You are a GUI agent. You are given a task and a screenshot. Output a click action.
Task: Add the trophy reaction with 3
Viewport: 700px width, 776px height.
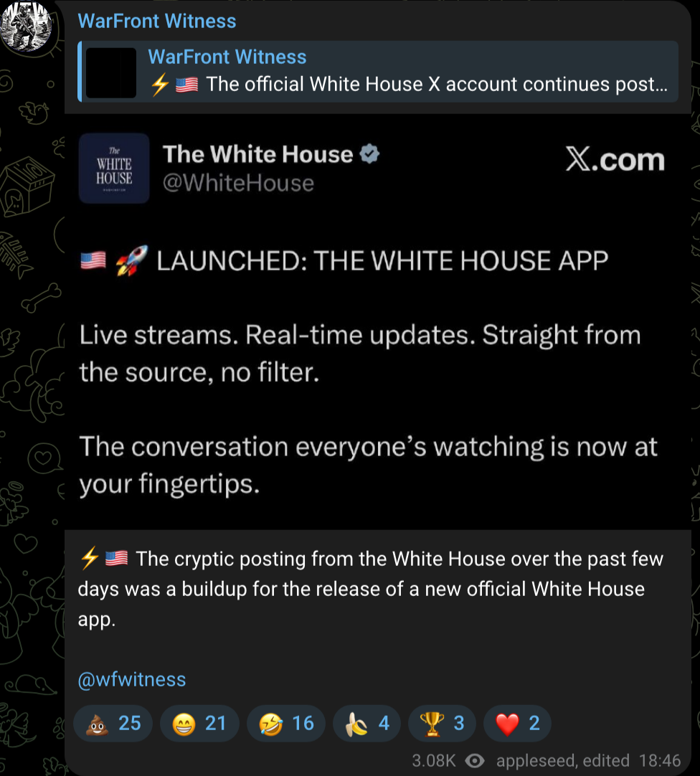point(442,724)
